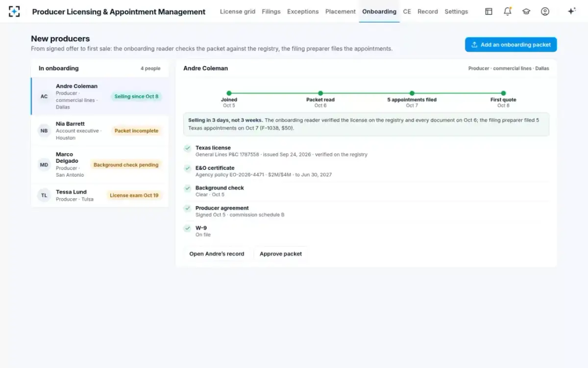Image resolution: width=588 pixels, height=368 pixels.
Task: Click the Selling since Oct 8 badge
Action: pos(136,97)
